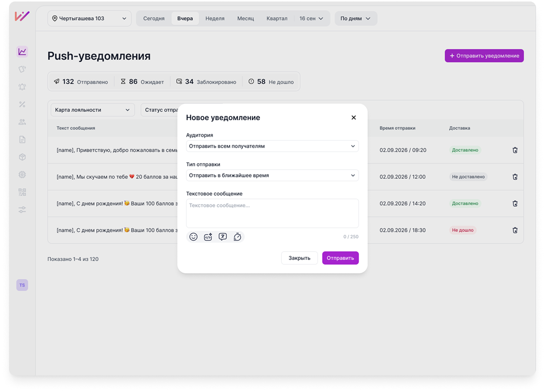Click the Время отправки column header
Viewport: 545px width, 392px height.
[x=397, y=128]
